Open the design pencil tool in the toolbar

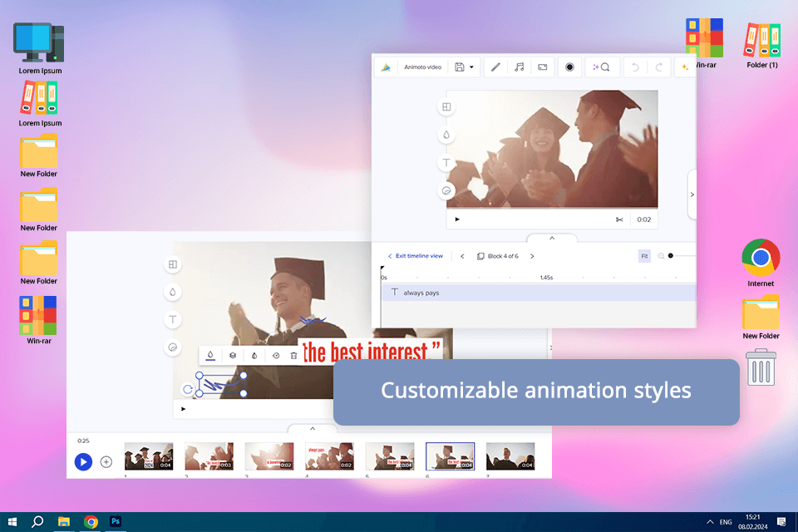tap(495, 67)
